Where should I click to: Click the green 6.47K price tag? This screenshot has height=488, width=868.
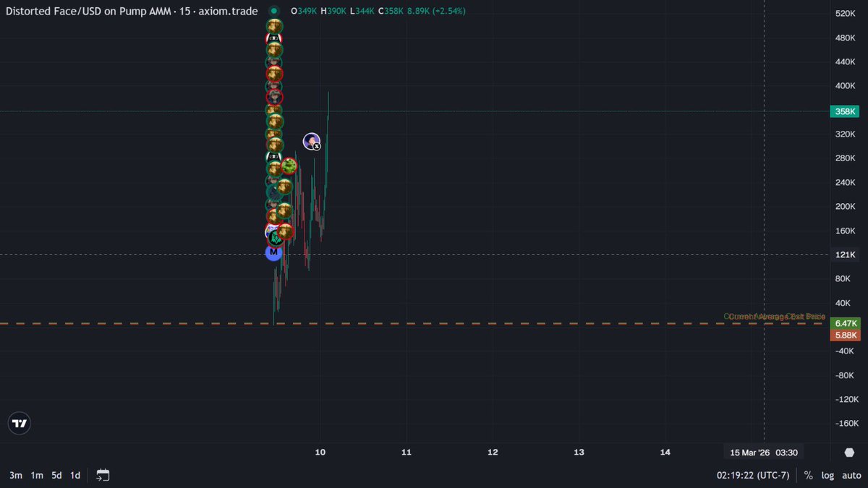(x=845, y=323)
